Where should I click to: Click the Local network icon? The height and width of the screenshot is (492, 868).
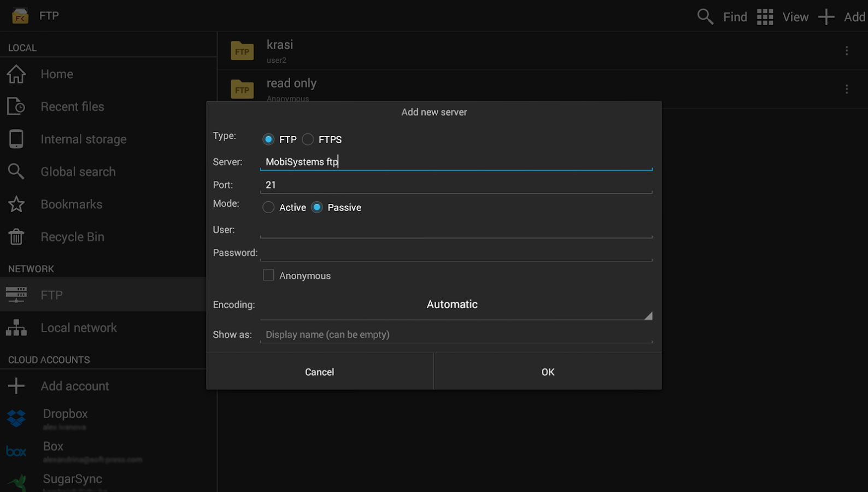coord(16,327)
